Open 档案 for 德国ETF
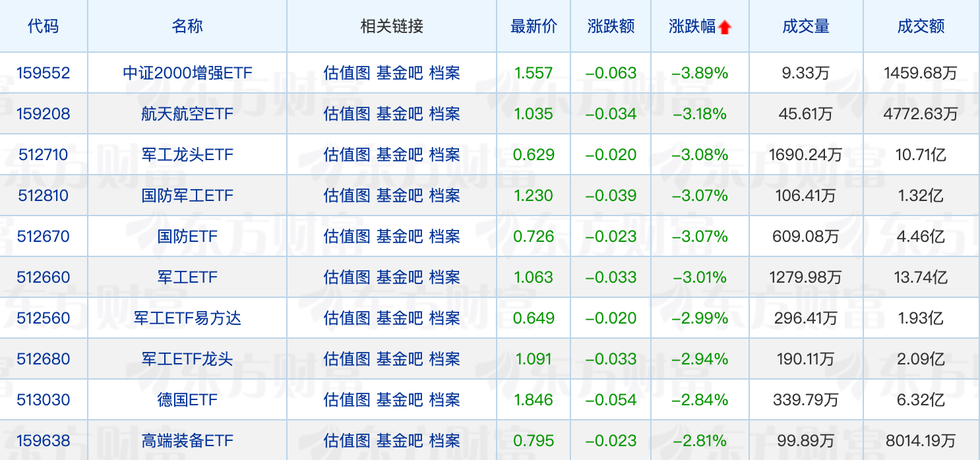 444,399
